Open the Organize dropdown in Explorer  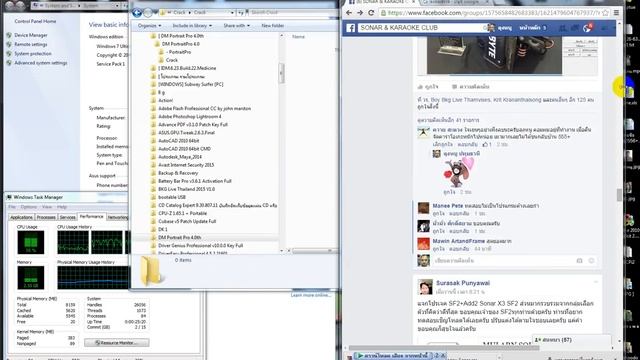pyautogui.click(x=149, y=26)
